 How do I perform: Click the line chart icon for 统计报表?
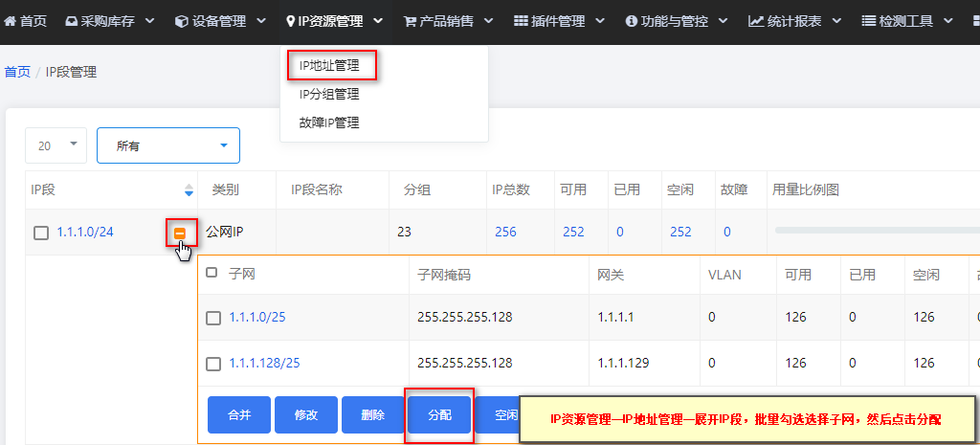tap(756, 21)
